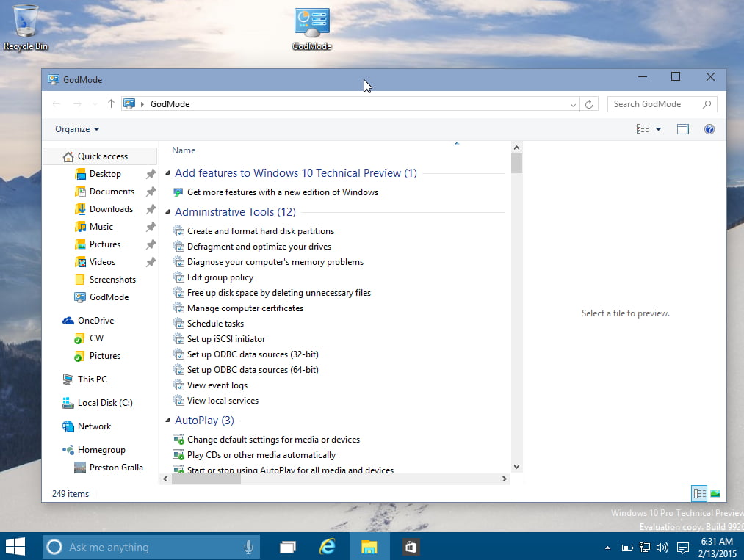744x560 pixels.
Task: Collapse the AutoPlay group
Action: pyautogui.click(x=167, y=420)
